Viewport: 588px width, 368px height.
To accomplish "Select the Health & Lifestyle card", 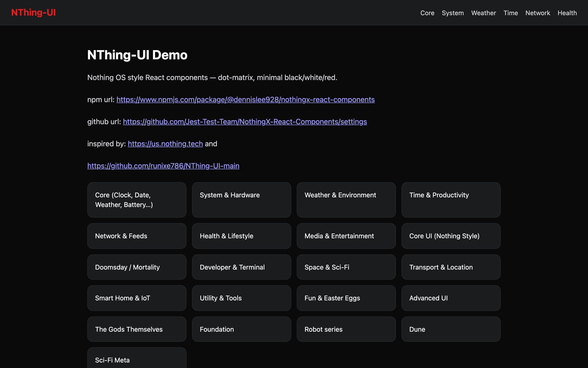I will click(x=242, y=236).
